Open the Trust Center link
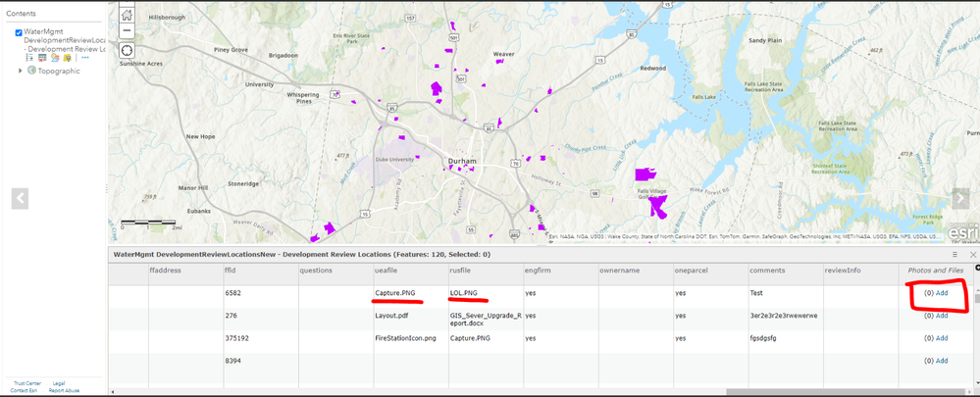This screenshot has width=980, height=397. click(27, 383)
